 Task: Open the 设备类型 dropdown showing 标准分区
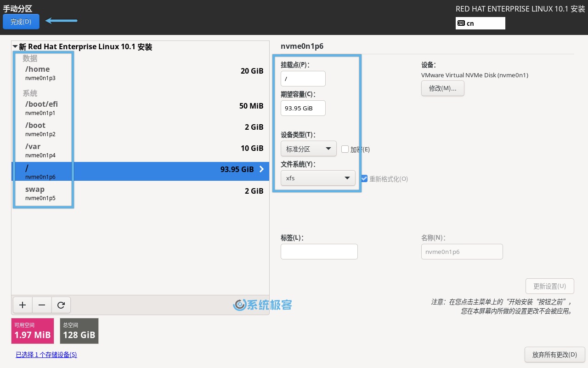pos(308,149)
